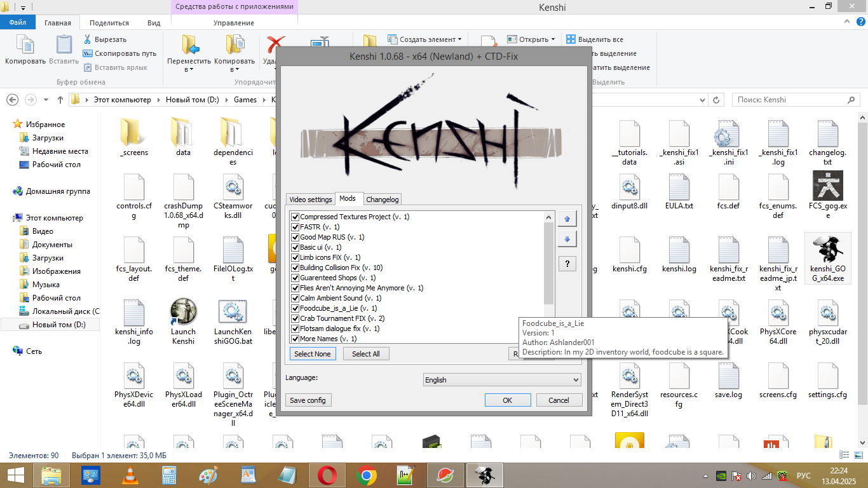
Task: Expand Open (Открыть) ribbon dropdown
Action: point(552,39)
